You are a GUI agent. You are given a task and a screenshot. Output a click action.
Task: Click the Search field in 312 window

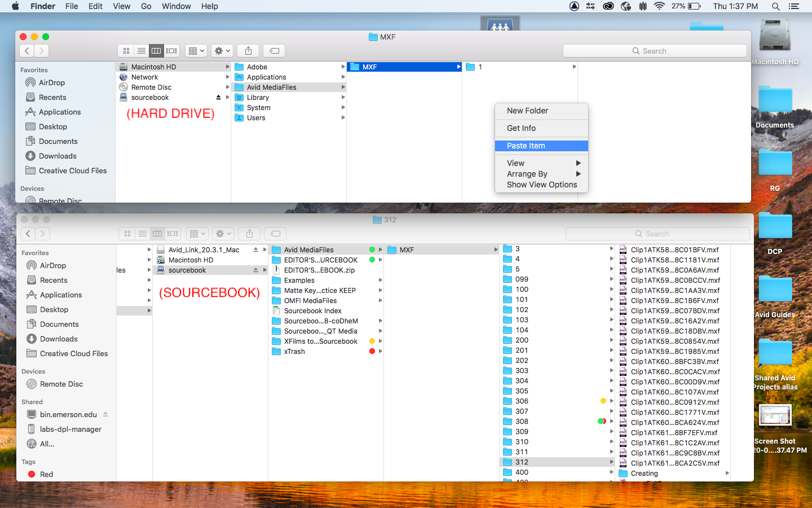(657, 234)
